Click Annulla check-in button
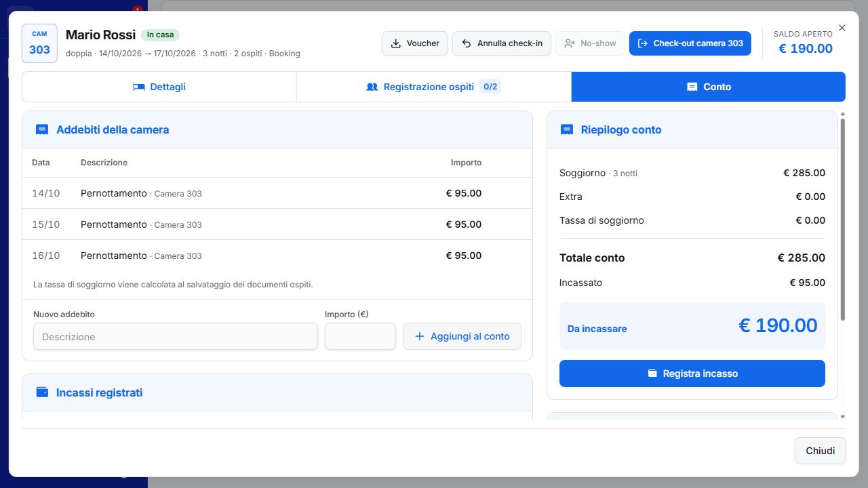The width and height of the screenshot is (868, 488). (x=502, y=43)
